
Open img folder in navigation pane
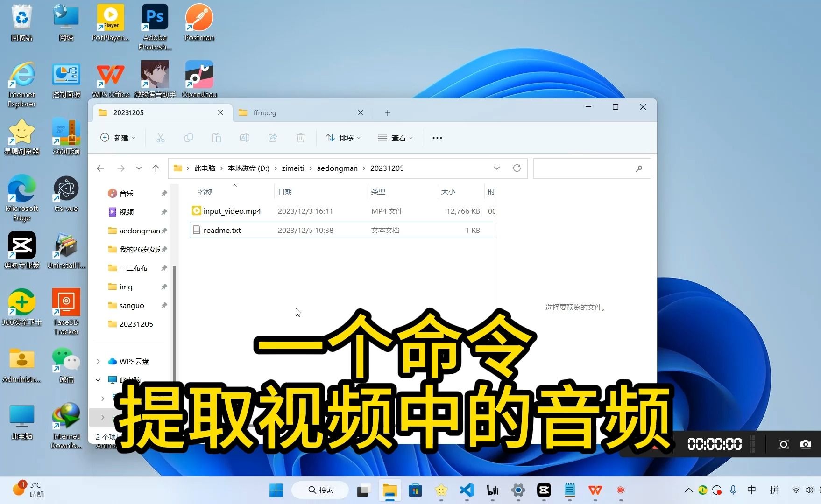pos(126,287)
